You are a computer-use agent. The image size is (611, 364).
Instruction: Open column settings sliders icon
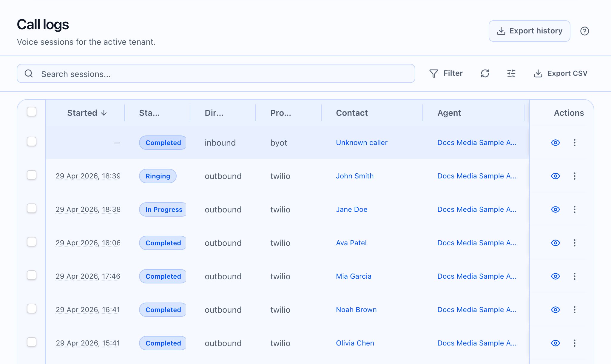pyautogui.click(x=511, y=73)
